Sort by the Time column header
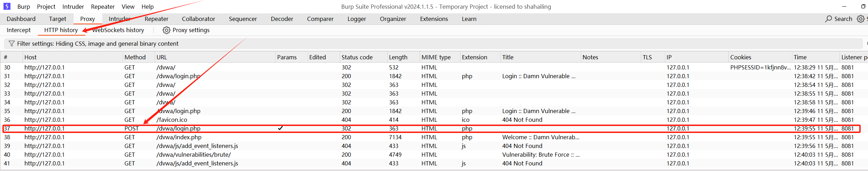Screen dimensions: 868x171 tap(815, 57)
